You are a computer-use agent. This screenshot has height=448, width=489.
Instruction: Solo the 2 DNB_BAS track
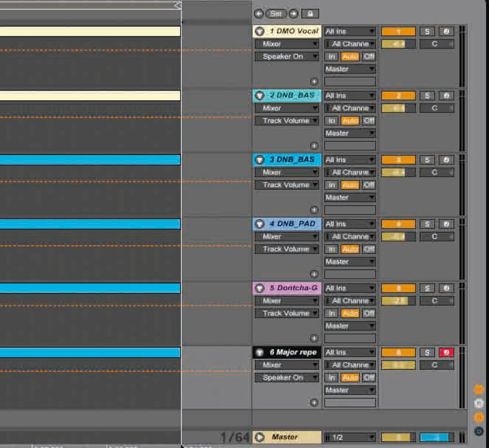[x=427, y=96]
